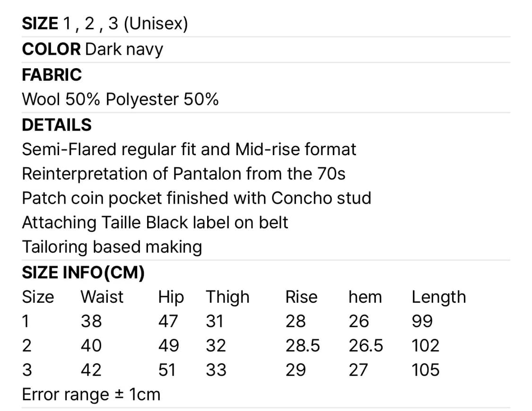
Task: Click the Wool 50% Polyester 50% text
Action: coord(120,100)
